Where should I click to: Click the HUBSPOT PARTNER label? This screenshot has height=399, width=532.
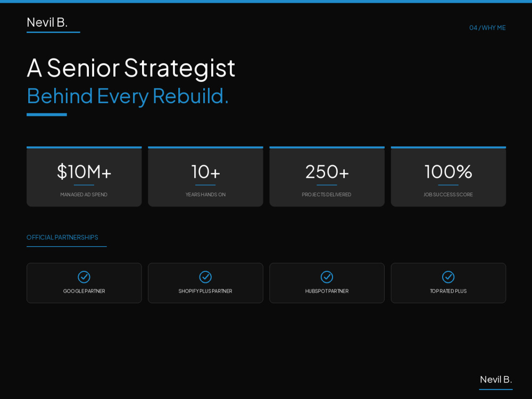(x=327, y=291)
